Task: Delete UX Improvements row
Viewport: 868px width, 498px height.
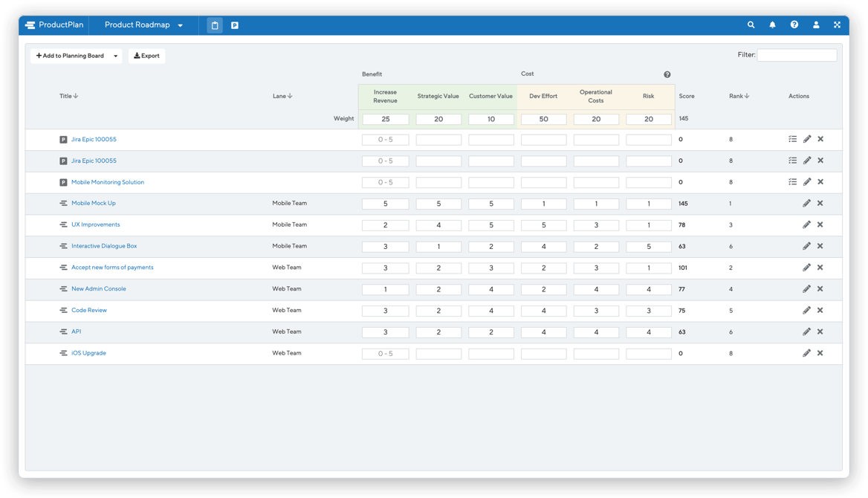Action: [820, 225]
